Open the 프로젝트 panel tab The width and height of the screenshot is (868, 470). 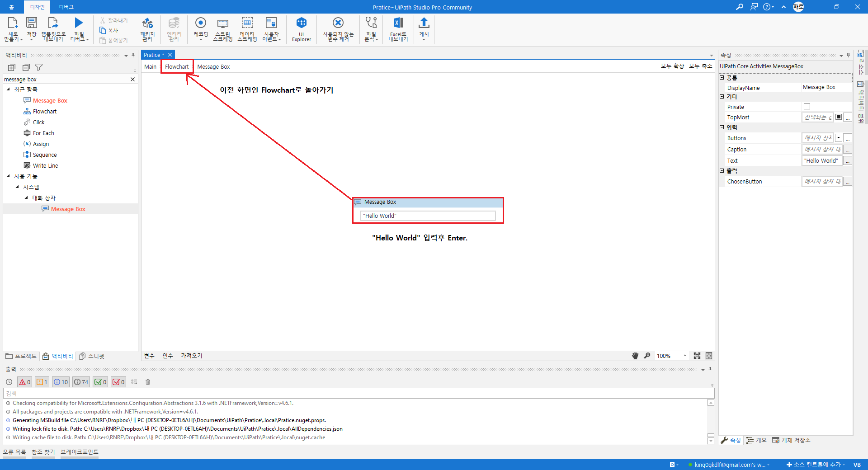tap(21, 356)
